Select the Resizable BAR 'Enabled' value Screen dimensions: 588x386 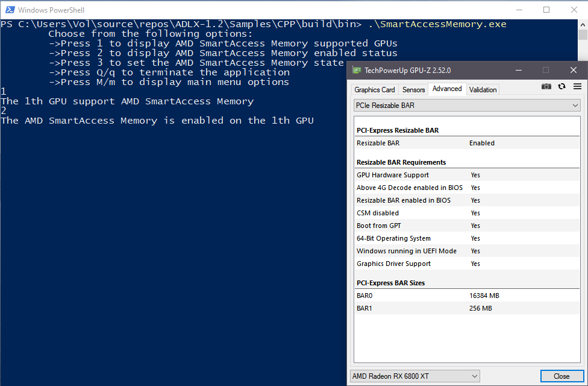[481, 143]
